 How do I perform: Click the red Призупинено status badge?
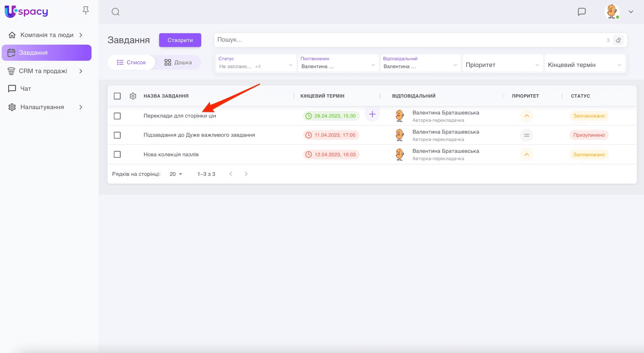589,135
